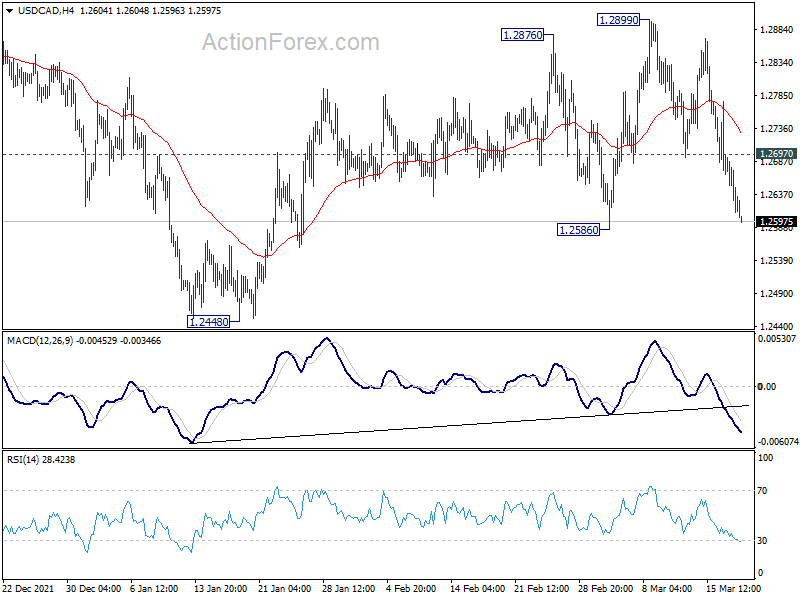Screen dimensions: 800x600
Task: Select the 28 Feb 20:00 time label
Action: (x=606, y=589)
